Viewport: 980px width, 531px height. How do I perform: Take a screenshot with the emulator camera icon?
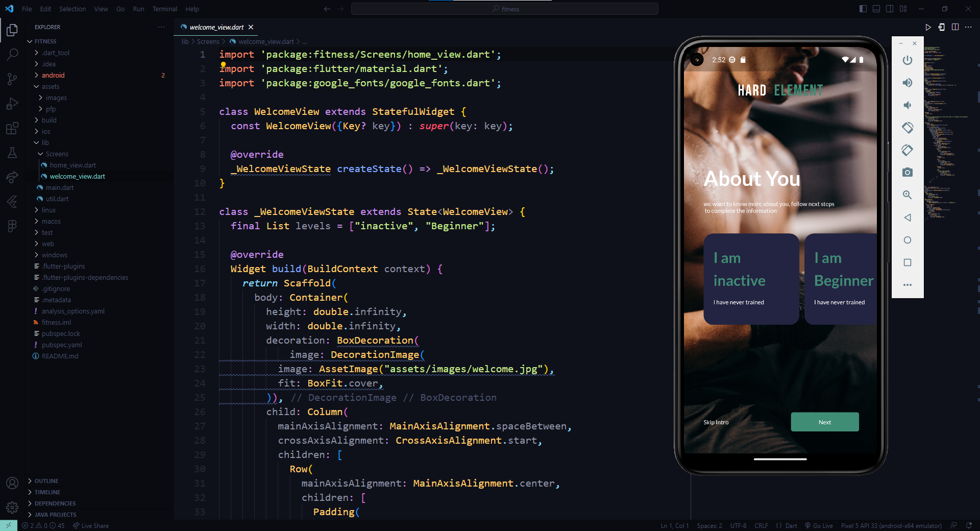907,172
